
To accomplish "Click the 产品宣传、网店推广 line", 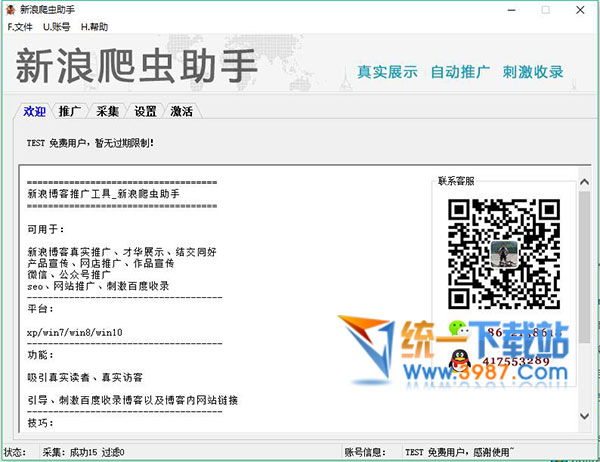I will [x=101, y=263].
